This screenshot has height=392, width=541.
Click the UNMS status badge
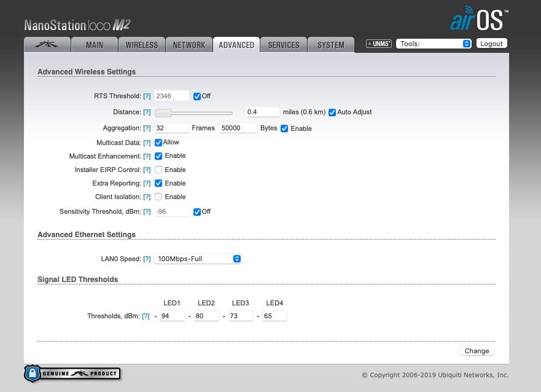click(379, 44)
